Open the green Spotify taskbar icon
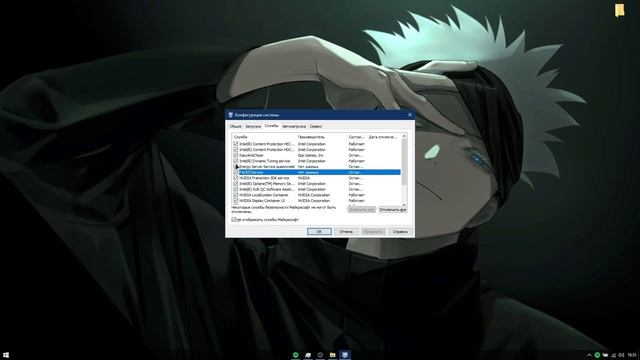The height and width of the screenshot is (360, 640). [x=296, y=355]
